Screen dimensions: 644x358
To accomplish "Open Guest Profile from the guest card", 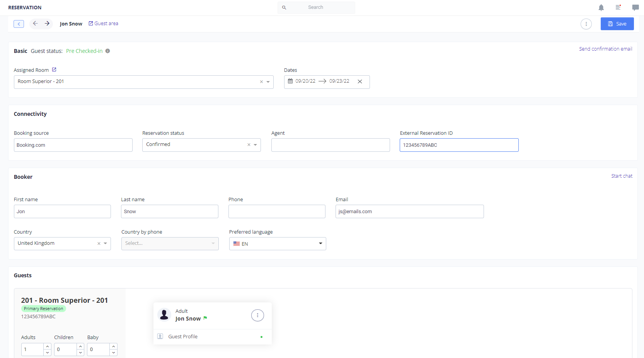I will [183, 336].
